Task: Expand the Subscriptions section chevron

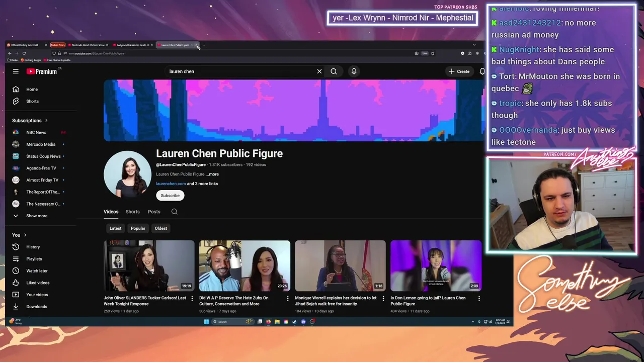Action: (46, 121)
